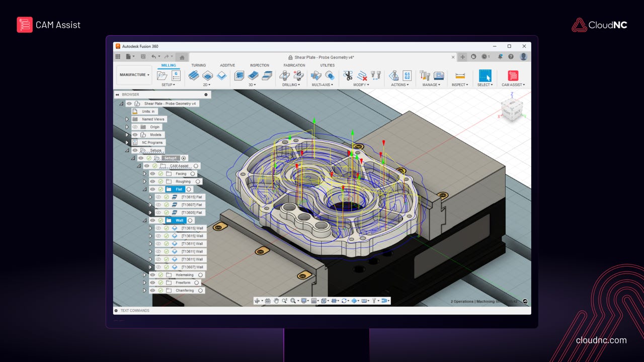The image size is (644, 362).
Task: Open the MODIFY dropdown menu
Action: click(361, 85)
